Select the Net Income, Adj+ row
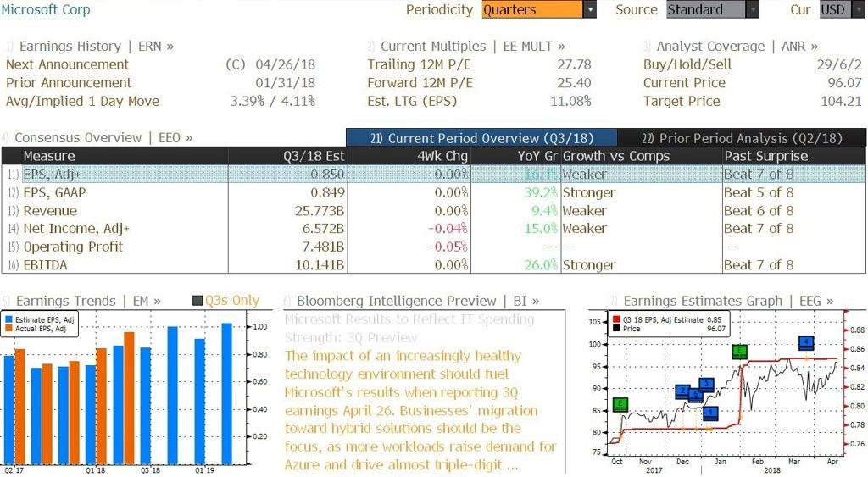 [433, 229]
